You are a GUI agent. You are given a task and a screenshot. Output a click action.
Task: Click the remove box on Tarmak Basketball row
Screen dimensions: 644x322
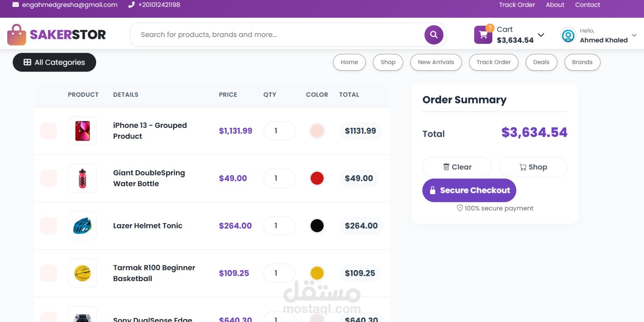click(x=48, y=273)
